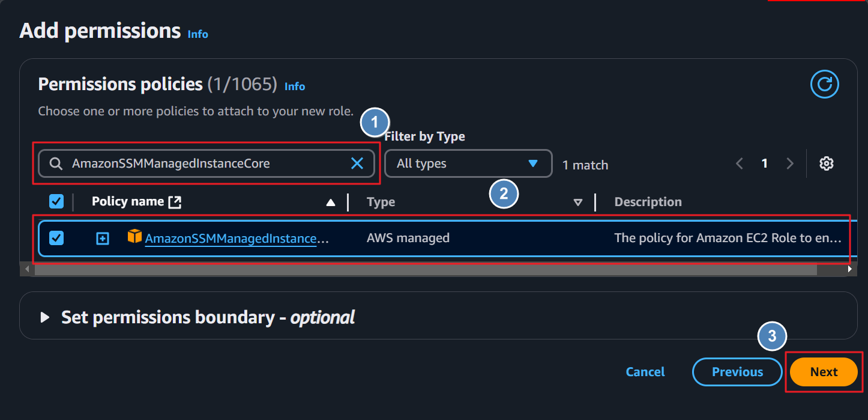Image resolution: width=868 pixels, height=420 pixels.
Task: Sort ascending by Policy name arrow
Action: coord(330,202)
